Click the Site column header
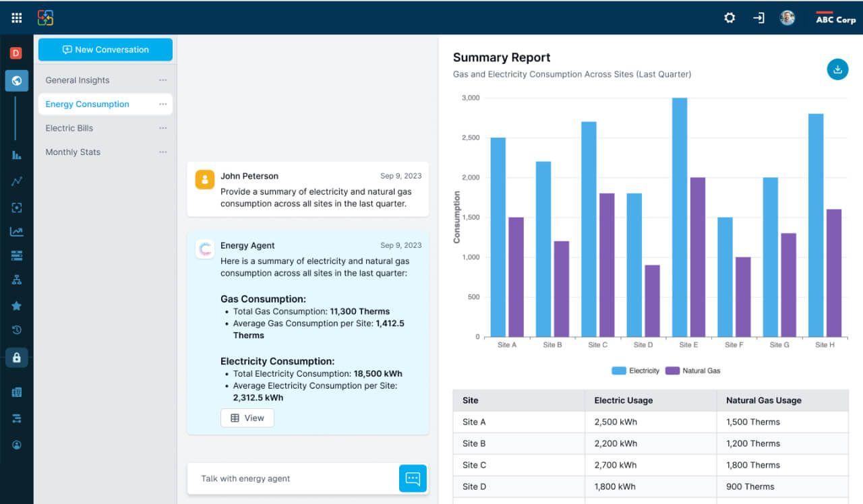The width and height of the screenshot is (863, 504). point(518,400)
